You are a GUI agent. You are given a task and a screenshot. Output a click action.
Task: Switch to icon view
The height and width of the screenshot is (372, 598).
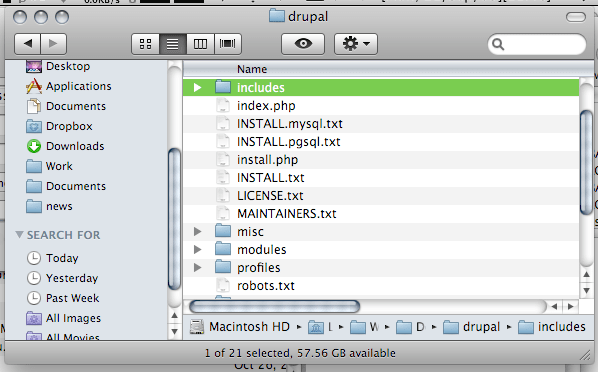click(145, 44)
